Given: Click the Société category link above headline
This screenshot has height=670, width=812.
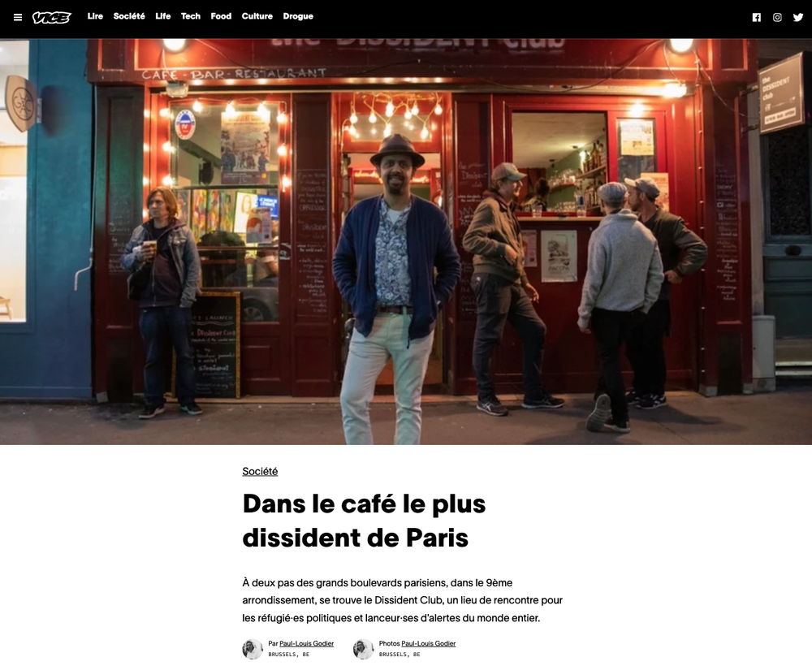Looking at the screenshot, I should point(260,471).
